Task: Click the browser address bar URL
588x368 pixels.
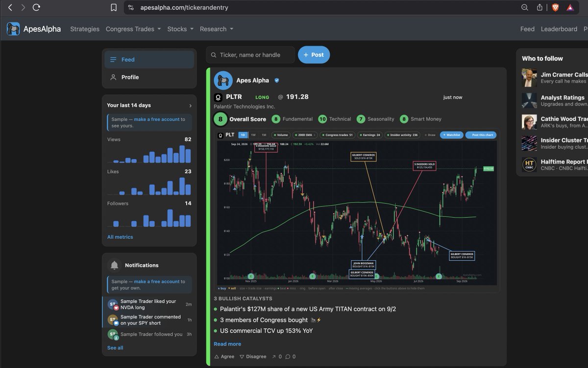Action: coord(184,7)
